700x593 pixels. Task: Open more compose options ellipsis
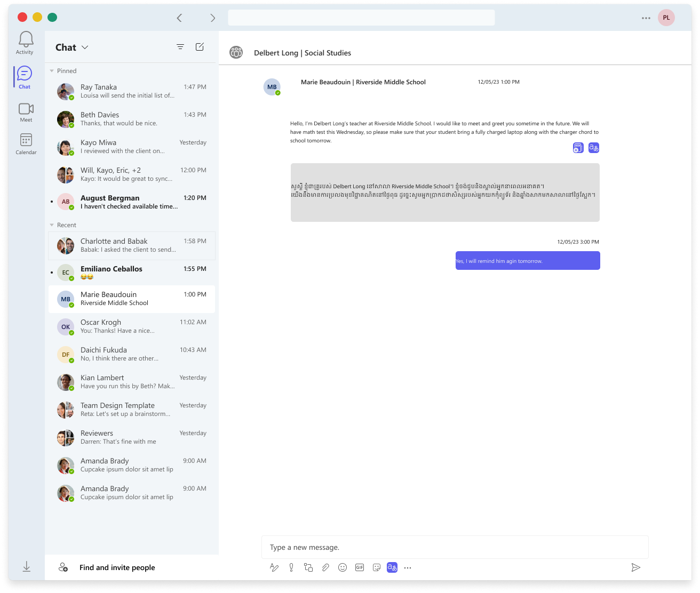tap(408, 567)
